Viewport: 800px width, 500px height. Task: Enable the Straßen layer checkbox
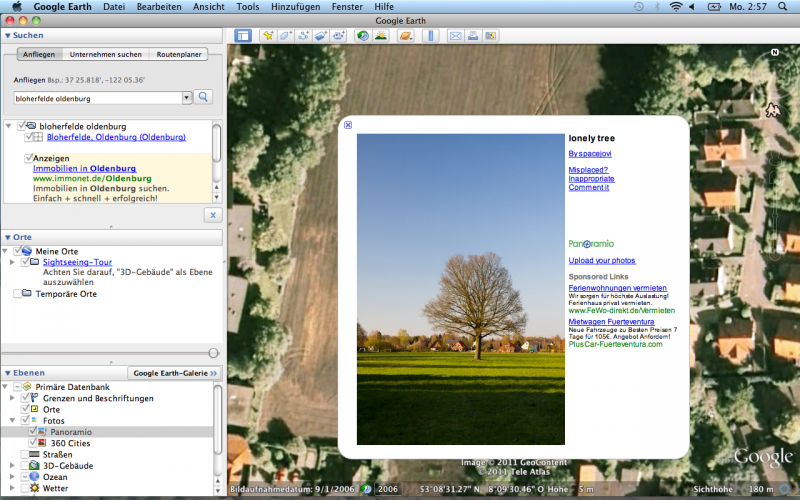coord(25,454)
